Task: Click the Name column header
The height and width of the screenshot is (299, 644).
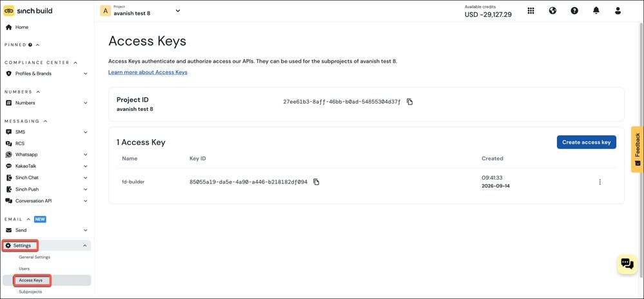Action: [x=130, y=159]
